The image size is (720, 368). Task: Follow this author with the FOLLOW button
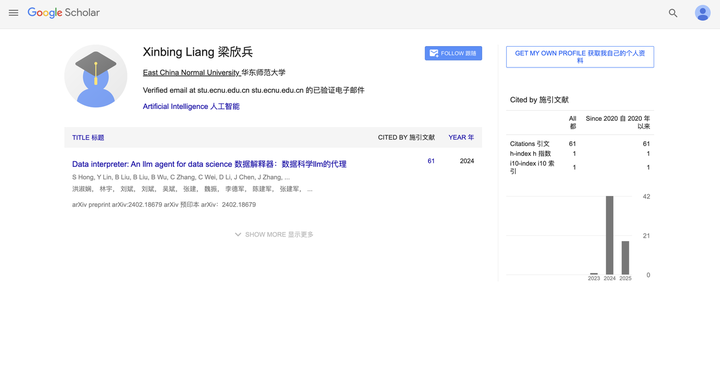click(453, 53)
